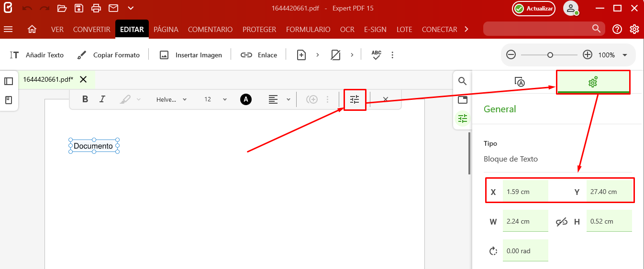Viewport: 644px width, 269px height.
Task: Open more options dots in edit toolbar
Action: pyautogui.click(x=392, y=55)
